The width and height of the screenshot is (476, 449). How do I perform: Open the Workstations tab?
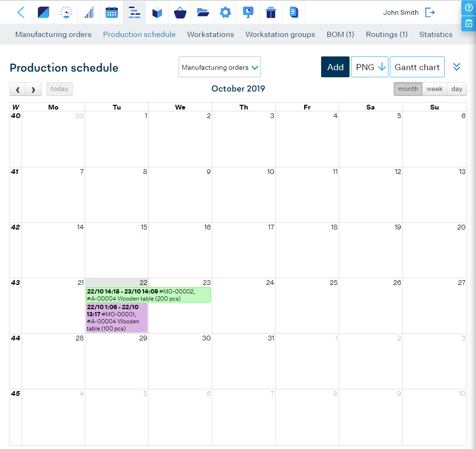pyautogui.click(x=210, y=34)
